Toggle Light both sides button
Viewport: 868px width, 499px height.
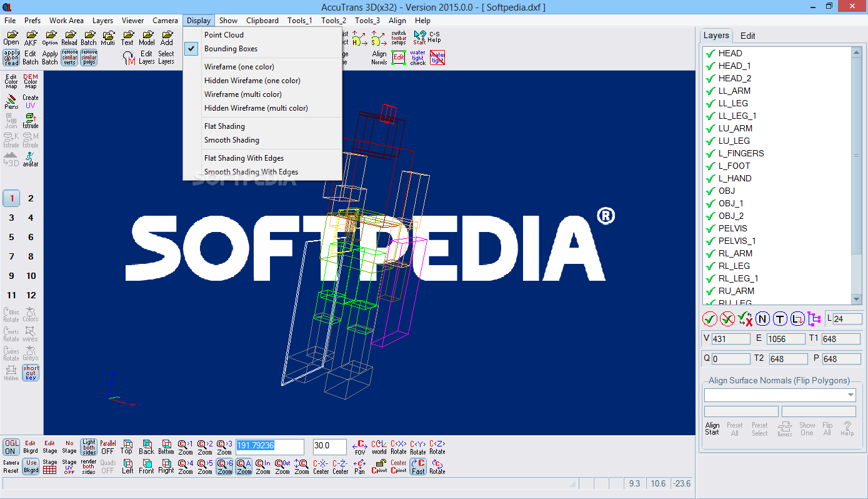89,446
